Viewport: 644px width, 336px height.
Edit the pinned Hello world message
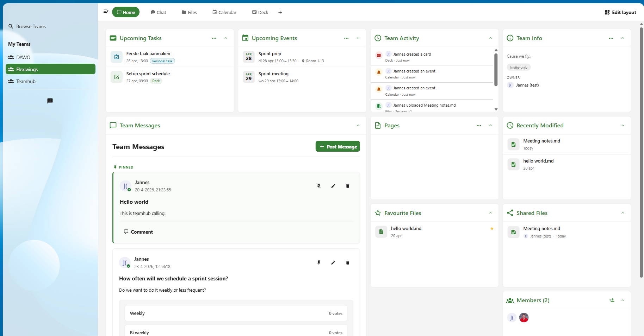pyautogui.click(x=333, y=186)
